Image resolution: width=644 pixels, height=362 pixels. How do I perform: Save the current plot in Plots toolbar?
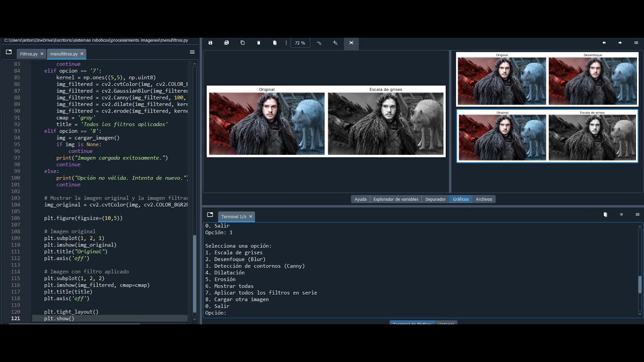click(x=210, y=43)
